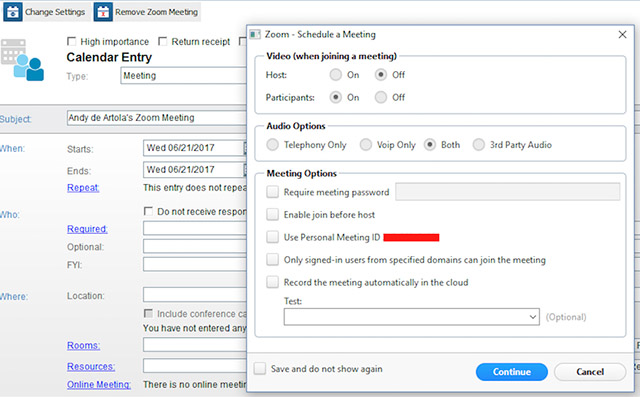Viewport: 640px width, 397px height.
Task: Set Participants video to Off
Action: (381, 98)
